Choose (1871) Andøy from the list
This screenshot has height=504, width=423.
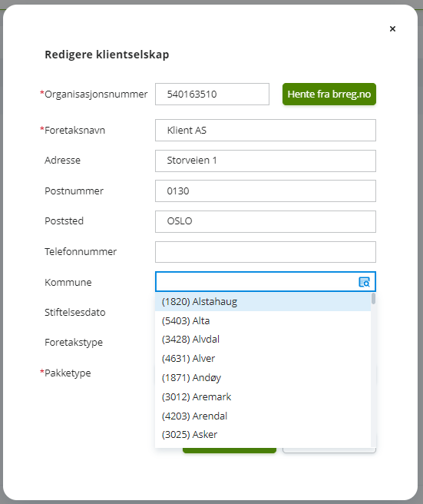pyautogui.click(x=263, y=378)
